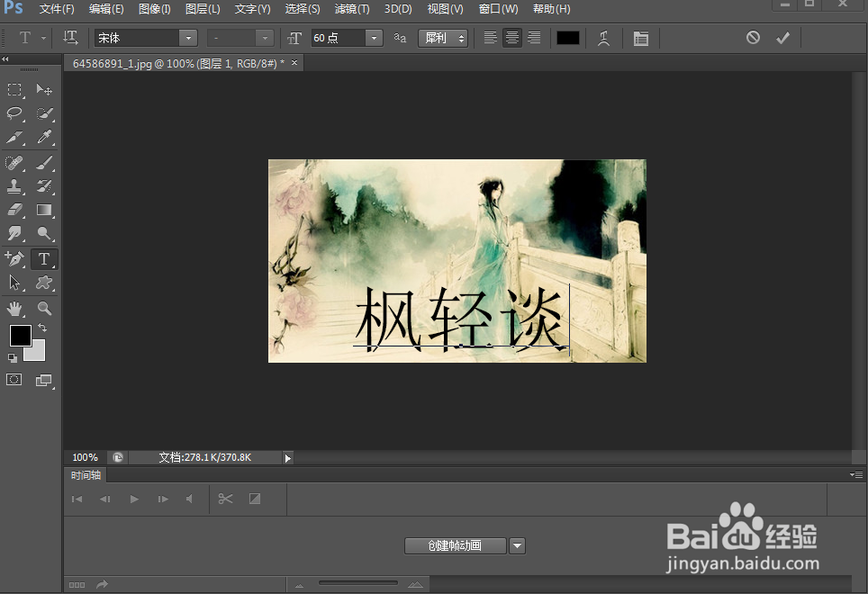Select the Move tool
The width and height of the screenshot is (868, 594).
(x=44, y=90)
